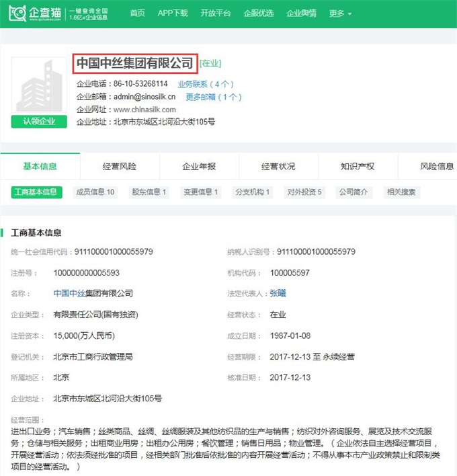
Task: Select the 成员信息 10 sub-tab
Action: pos(95,192)
